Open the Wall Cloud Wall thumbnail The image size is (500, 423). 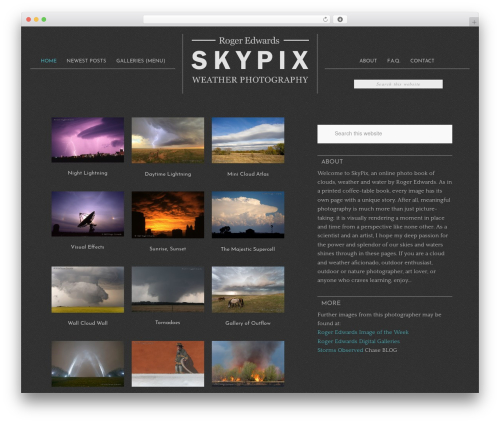click(x=88, y=289)
